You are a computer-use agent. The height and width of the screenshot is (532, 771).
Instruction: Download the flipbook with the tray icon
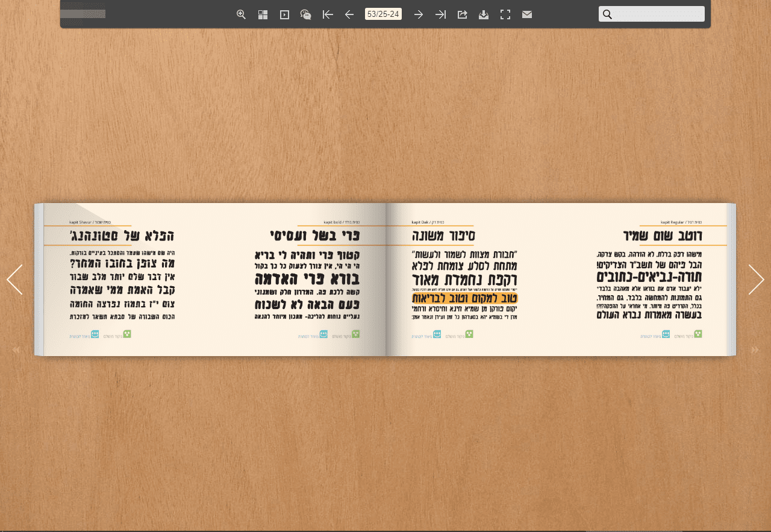pyautogui.click(x=484, y=14)
